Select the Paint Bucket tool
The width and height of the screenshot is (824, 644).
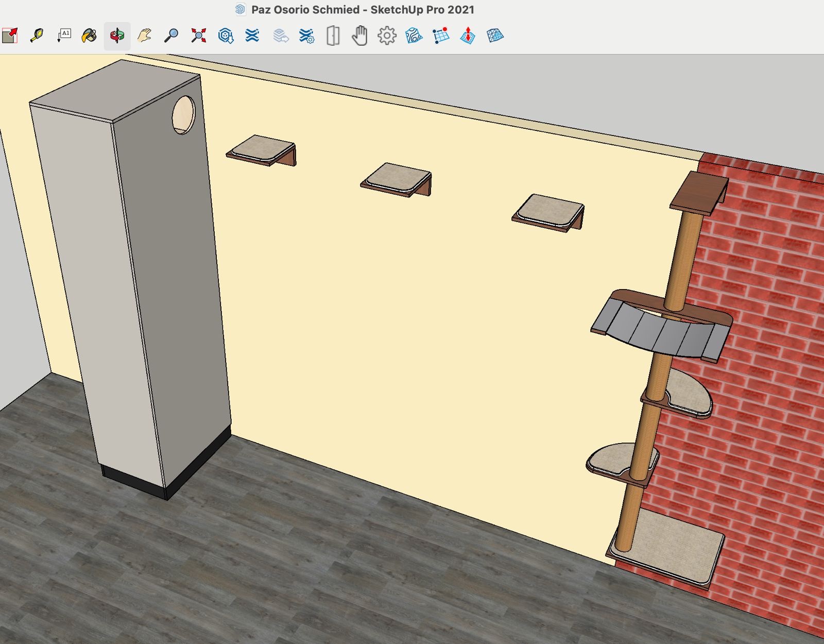[90, 36]
